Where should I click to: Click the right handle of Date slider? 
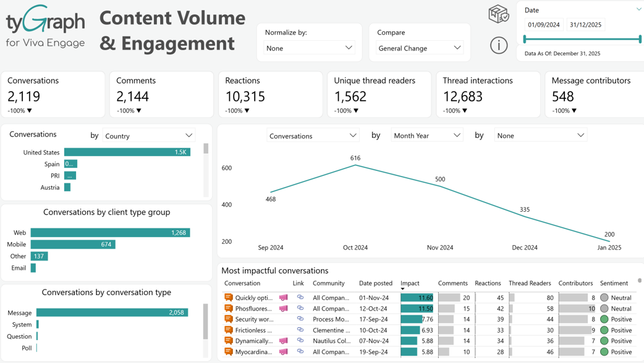640,39
